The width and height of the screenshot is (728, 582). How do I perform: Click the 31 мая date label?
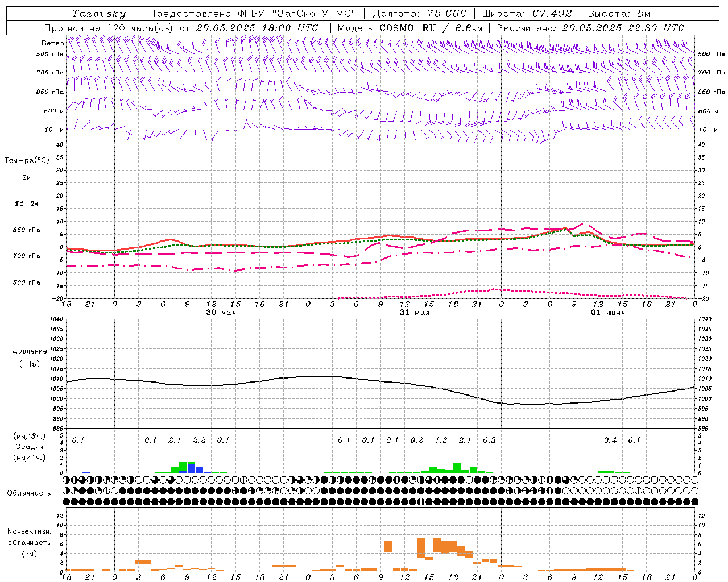pyautogui.click(x=414, y=313)
